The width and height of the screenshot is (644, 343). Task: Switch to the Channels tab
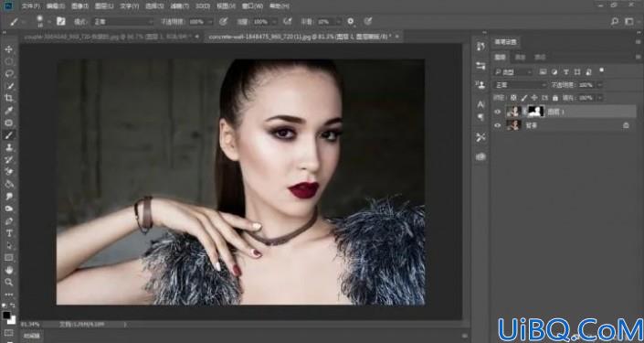pos(520,57)
